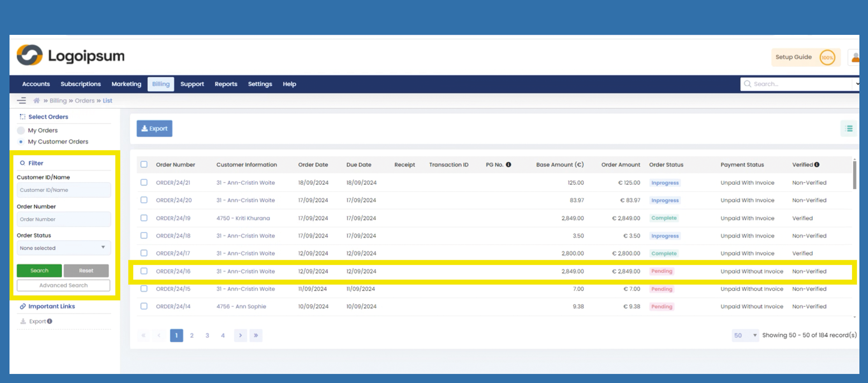
Task: Go to next page arrow in pagination
Action: [x=240, y=335]
